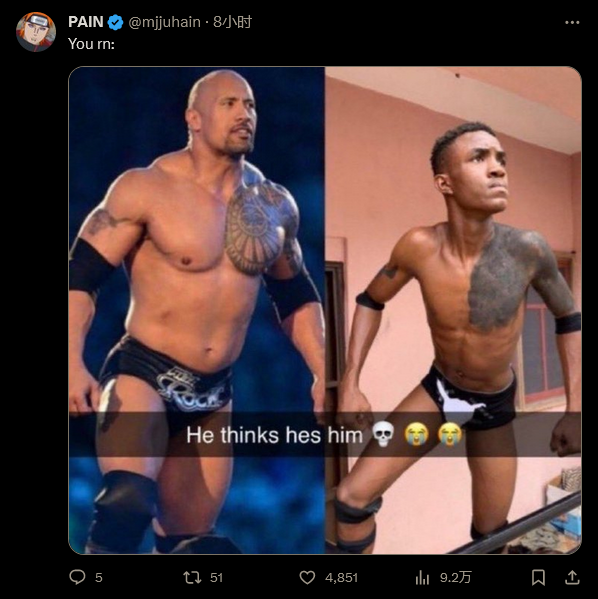Click the blue verified badge
Screen dimensions: 598x599
tap(115, 22)
